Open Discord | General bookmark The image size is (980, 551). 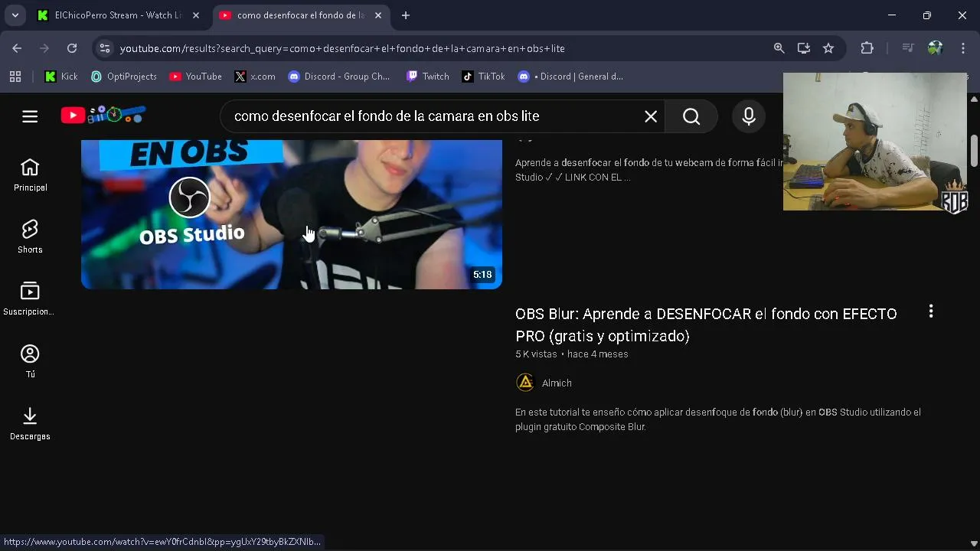[x=571, y=77]
